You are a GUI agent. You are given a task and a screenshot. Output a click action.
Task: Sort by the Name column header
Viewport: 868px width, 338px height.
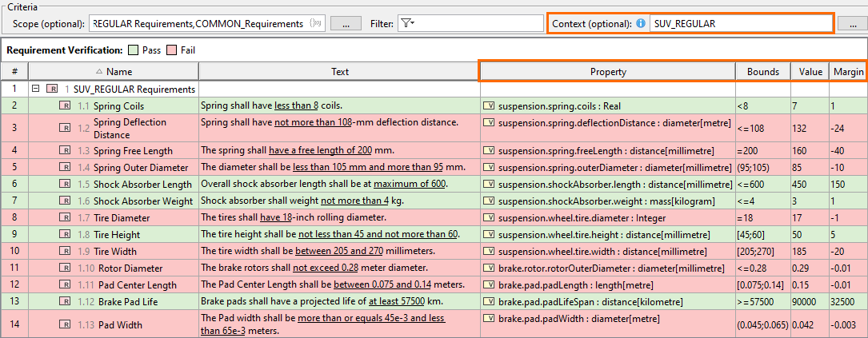pos(114,72)
